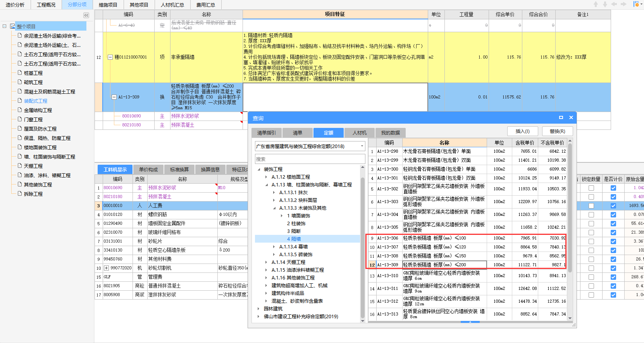
Task: Click the 综合单价 column header
Action: pyautogui.click(x=505, y=14)
